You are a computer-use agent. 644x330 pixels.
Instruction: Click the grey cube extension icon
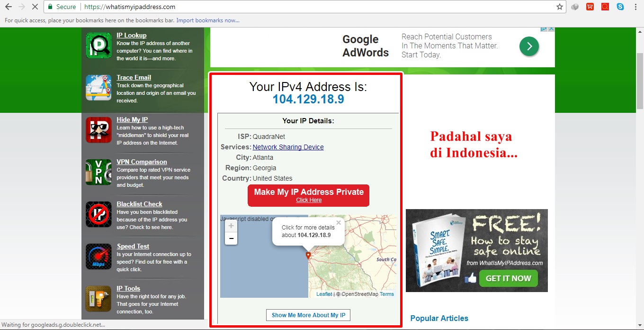pyautogui.click(x=575, y=7)
